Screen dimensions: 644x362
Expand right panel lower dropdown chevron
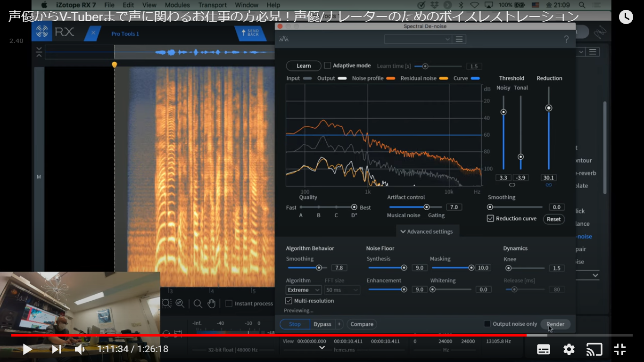tap(595, 275)
